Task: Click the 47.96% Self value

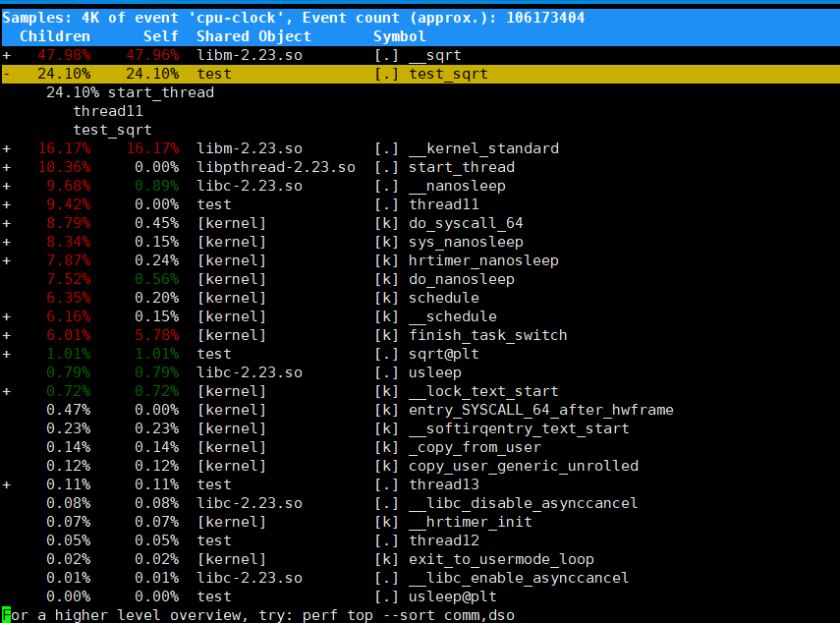Action: tap(152, 55)
